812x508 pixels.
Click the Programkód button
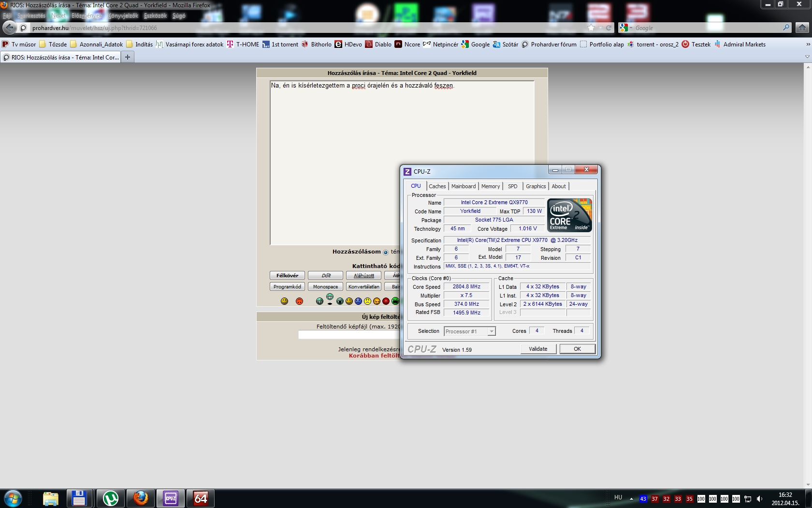pos(287,286)
